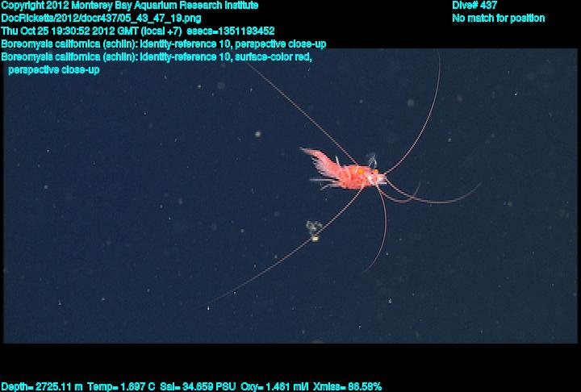Viewport: 581px width, 392px height.
Task: Click the 'Xmiss= 86.58%' reading
Action: coord(347,387)
